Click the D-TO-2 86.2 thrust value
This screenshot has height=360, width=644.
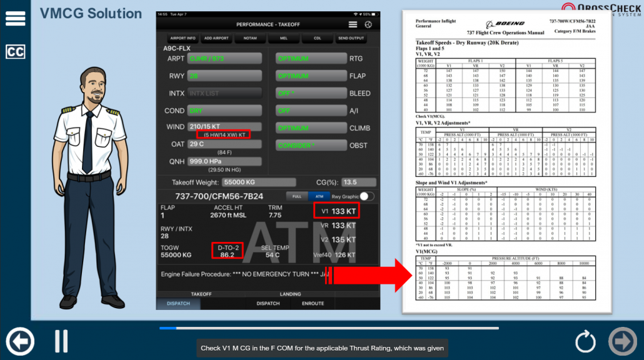click(228, 251)
